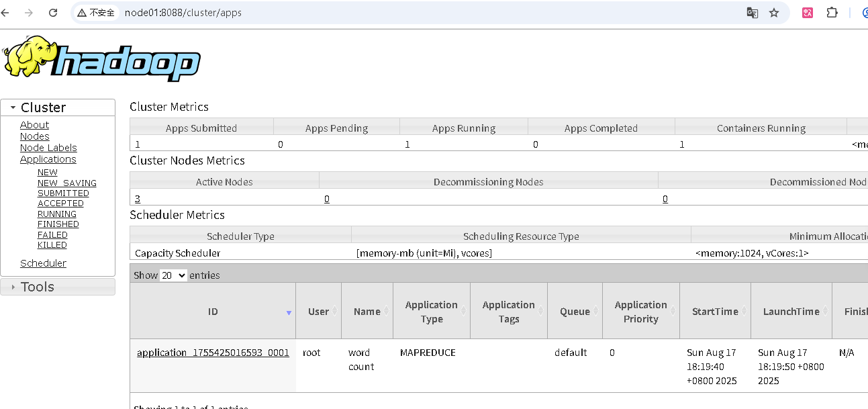
Task: Click the pink extension icon in toolbar
Action: click(808, 13)
